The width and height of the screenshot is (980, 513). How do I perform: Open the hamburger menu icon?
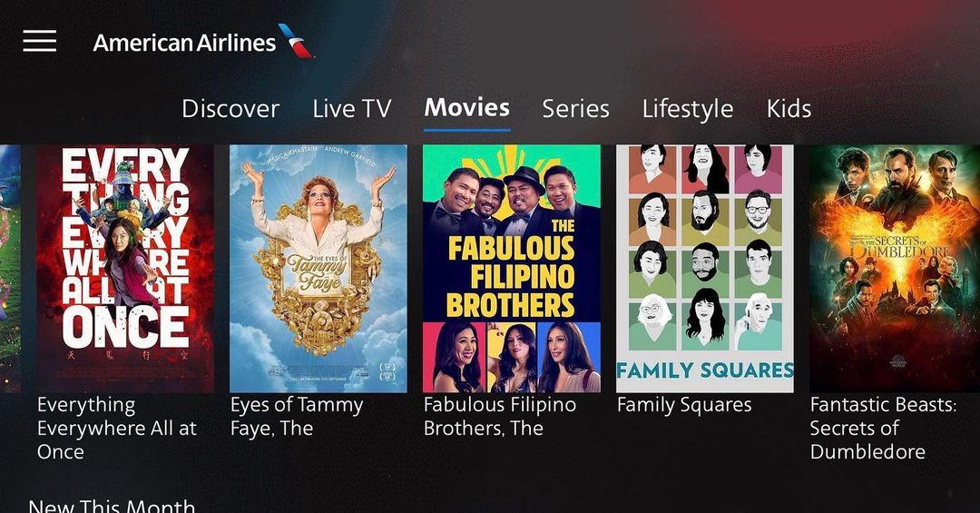click(x=40, y=41)
